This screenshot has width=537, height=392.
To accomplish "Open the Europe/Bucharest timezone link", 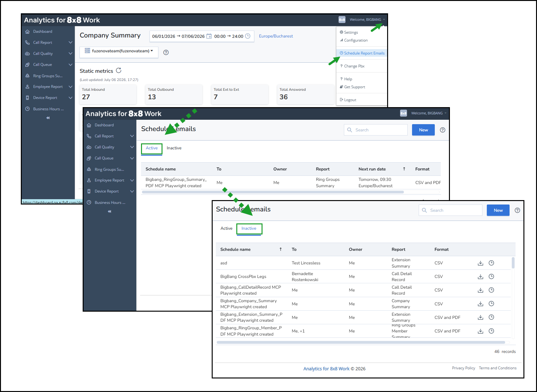I will (276, 36).
